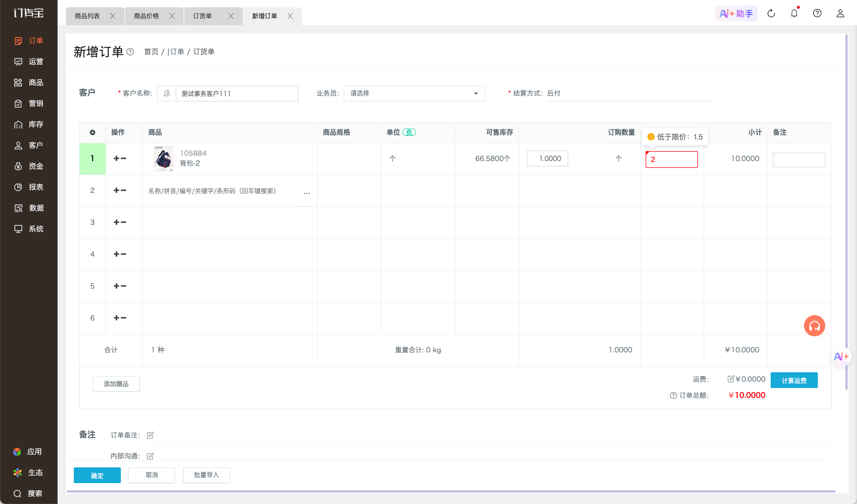Click the 批量导入 button
The image size is (857, 504).
(x=207, y=475)
